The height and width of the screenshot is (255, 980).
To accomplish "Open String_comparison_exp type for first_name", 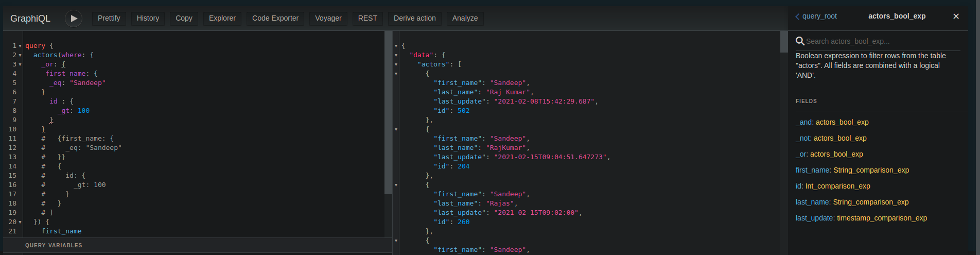I will pos(871,170).
